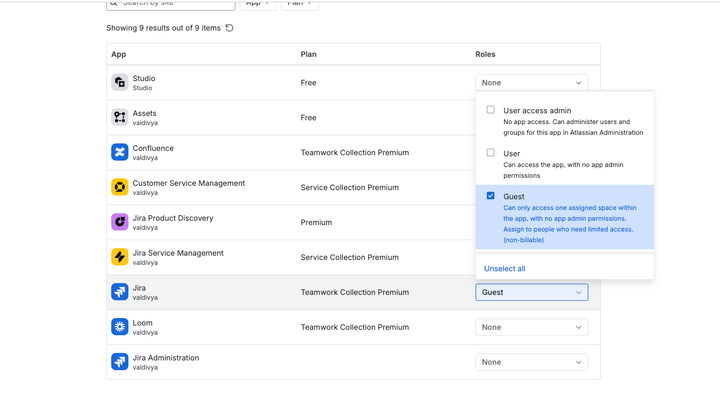Screen dimensions: 720x405
Task: Select the User access admin option label
Action: coord(537,111)
